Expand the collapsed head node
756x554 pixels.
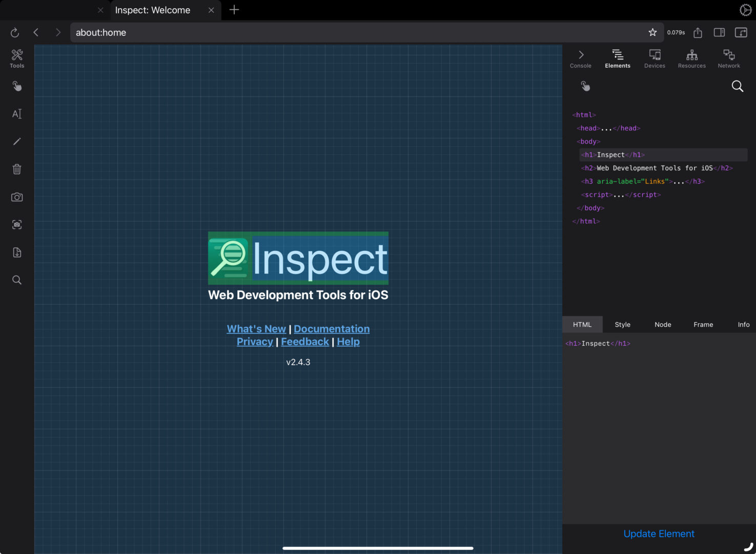[x=609, y=128]
